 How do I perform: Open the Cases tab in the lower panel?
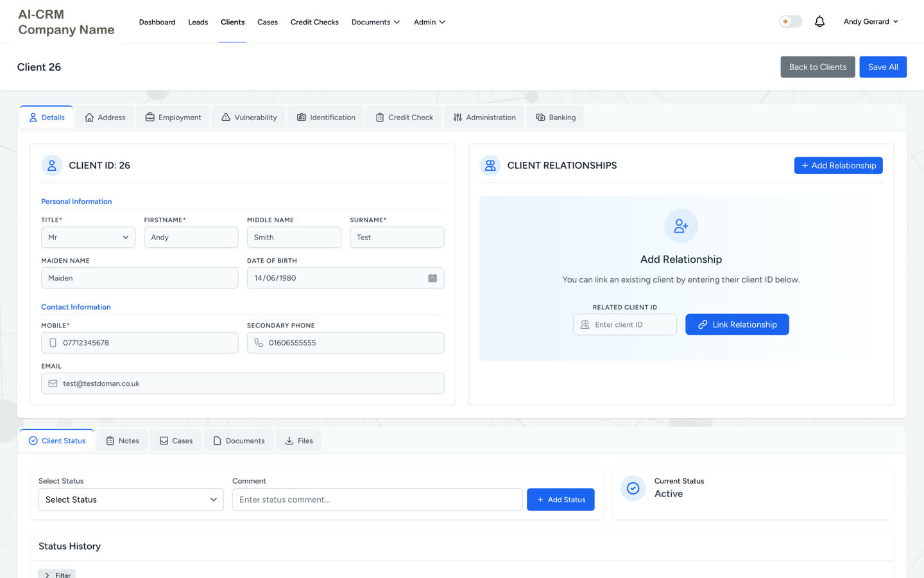click(176, 441)
